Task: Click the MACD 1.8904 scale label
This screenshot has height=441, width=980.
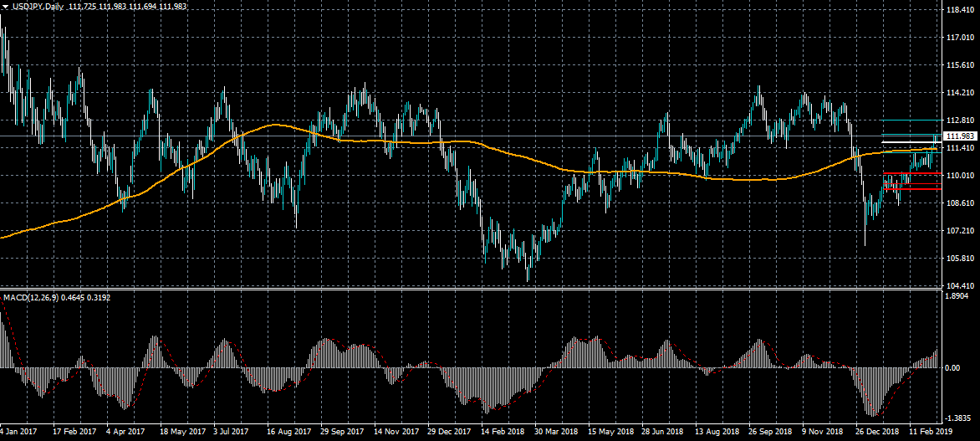Action: [x=957, y=295]
